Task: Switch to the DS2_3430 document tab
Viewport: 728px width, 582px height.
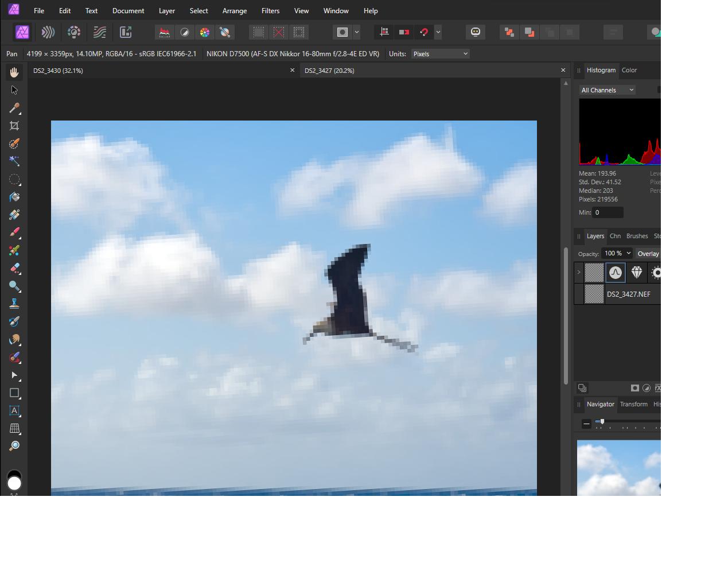Action: coord(57,70)
